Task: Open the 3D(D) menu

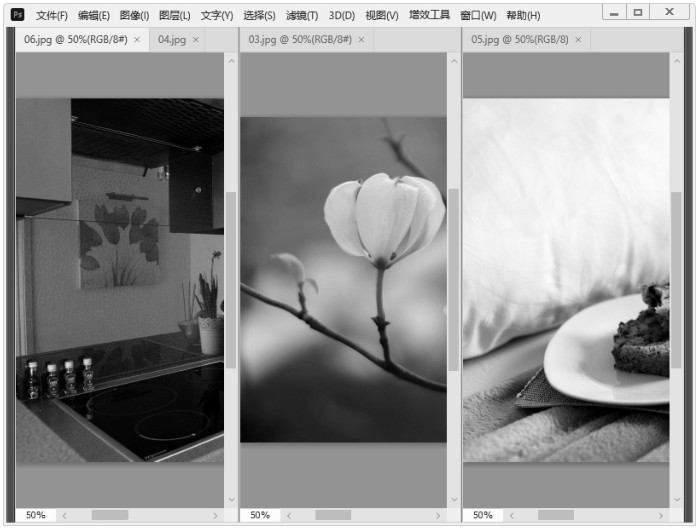Action: point(341,16)
